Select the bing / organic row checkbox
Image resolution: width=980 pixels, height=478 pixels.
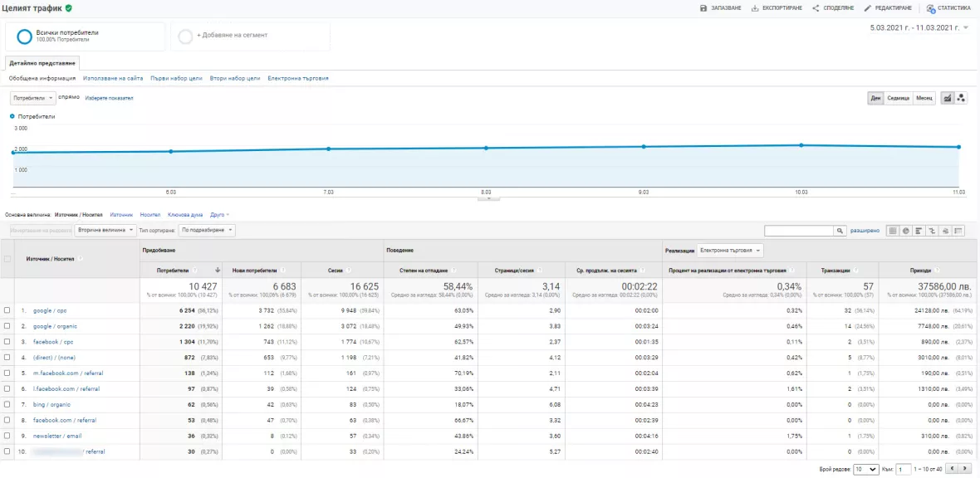click(7, 404)
